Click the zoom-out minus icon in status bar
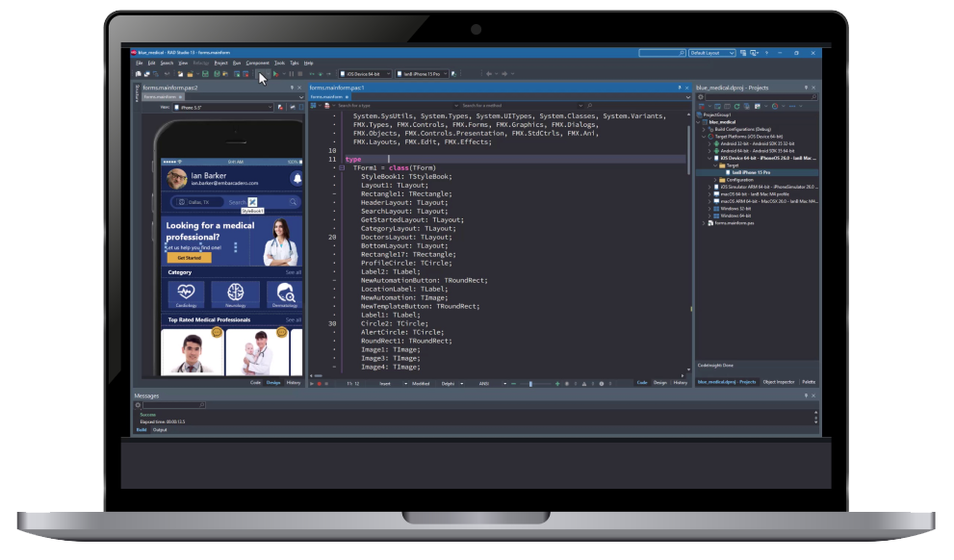This screenshot has height=560, width=954. tap(513, 384)
